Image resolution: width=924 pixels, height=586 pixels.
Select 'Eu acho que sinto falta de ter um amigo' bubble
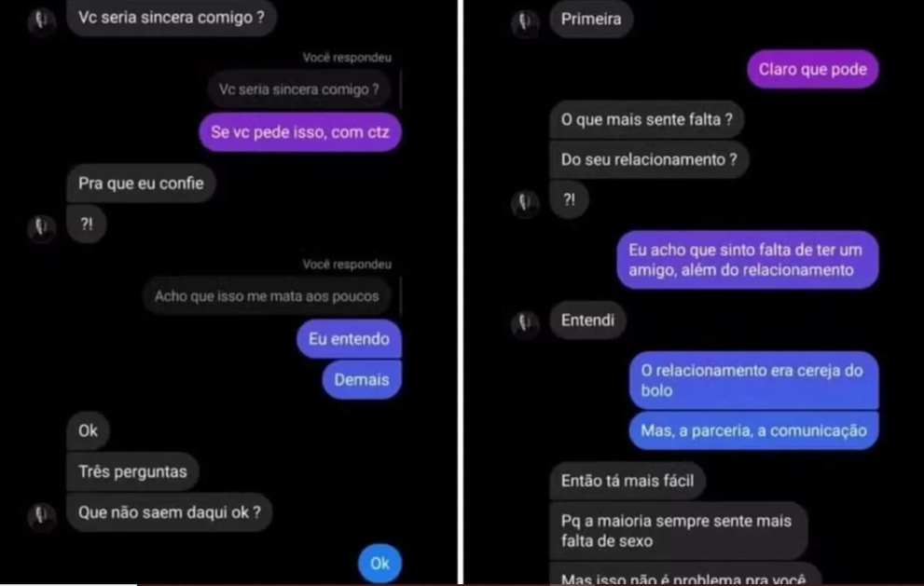coord(747,260)
